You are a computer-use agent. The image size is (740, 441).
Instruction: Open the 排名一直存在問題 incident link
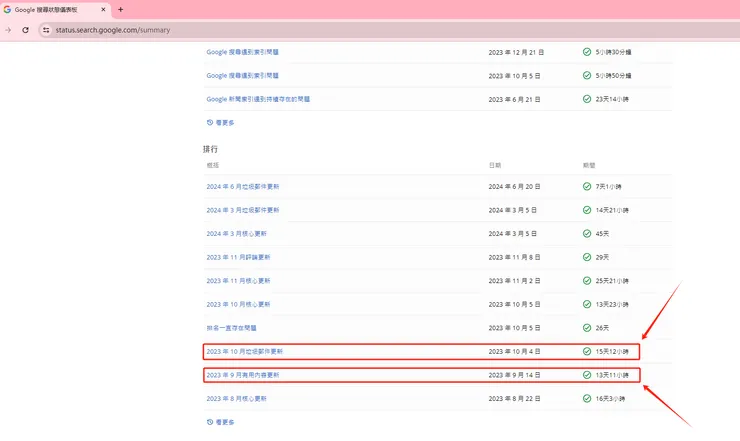[x=231, y=328]
